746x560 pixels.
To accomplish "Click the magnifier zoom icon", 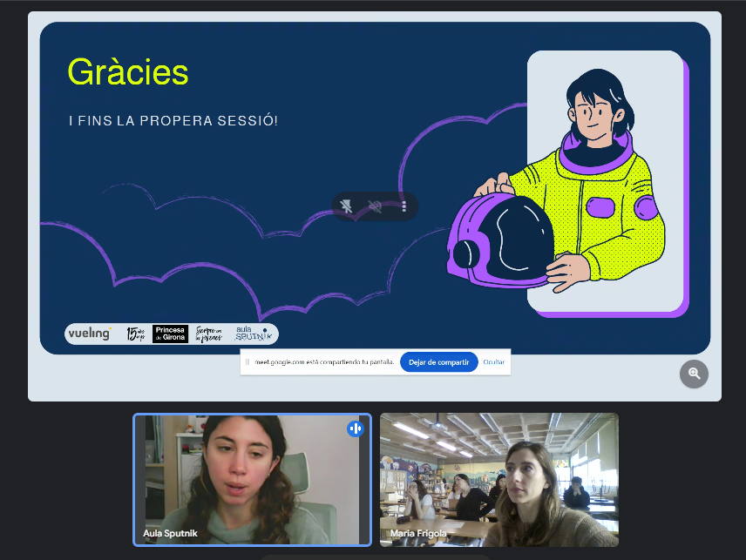I will pyautogui.click(x=694, y=374).
